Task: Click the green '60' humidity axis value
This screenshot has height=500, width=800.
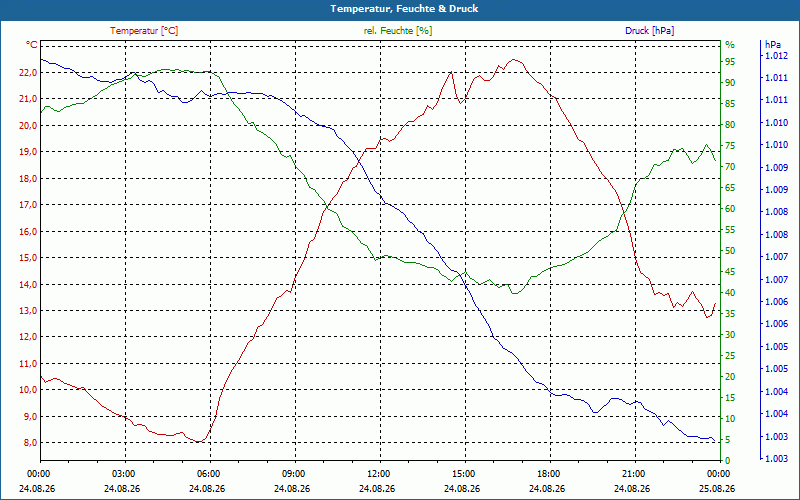Action: [730, 209]
